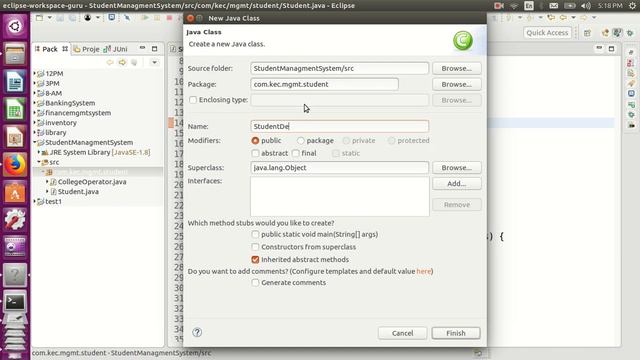Maximize the Eclipse editor area

[x=611, y=49]
